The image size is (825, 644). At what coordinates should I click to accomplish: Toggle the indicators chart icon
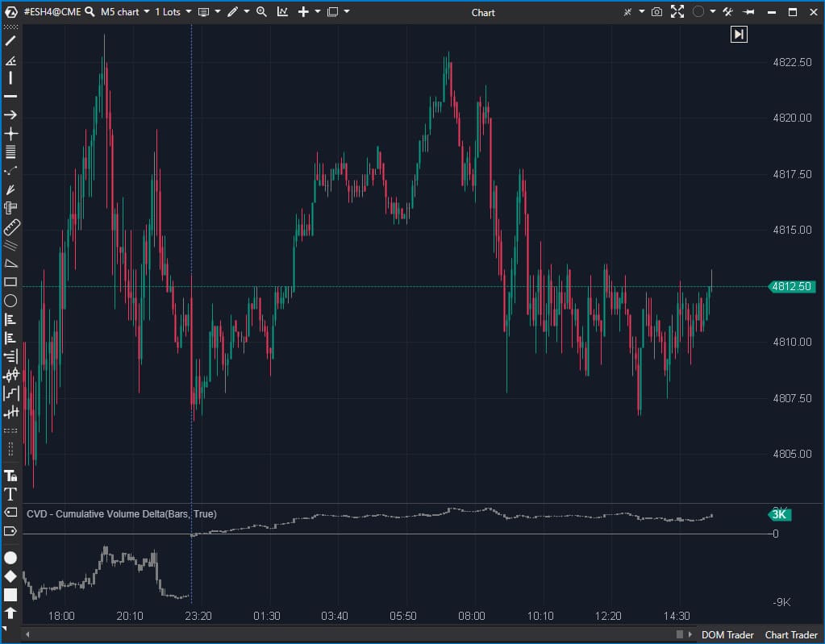(282, 12)
